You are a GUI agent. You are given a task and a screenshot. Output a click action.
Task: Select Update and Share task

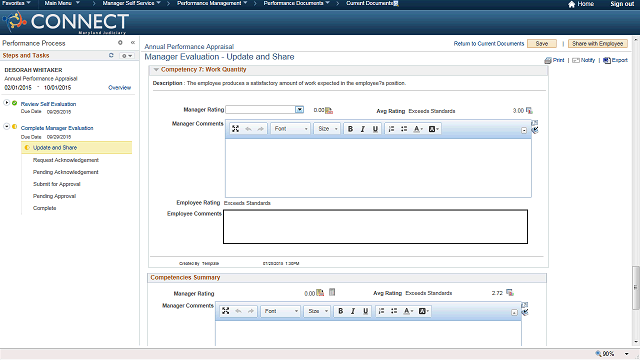pos(77,148)
